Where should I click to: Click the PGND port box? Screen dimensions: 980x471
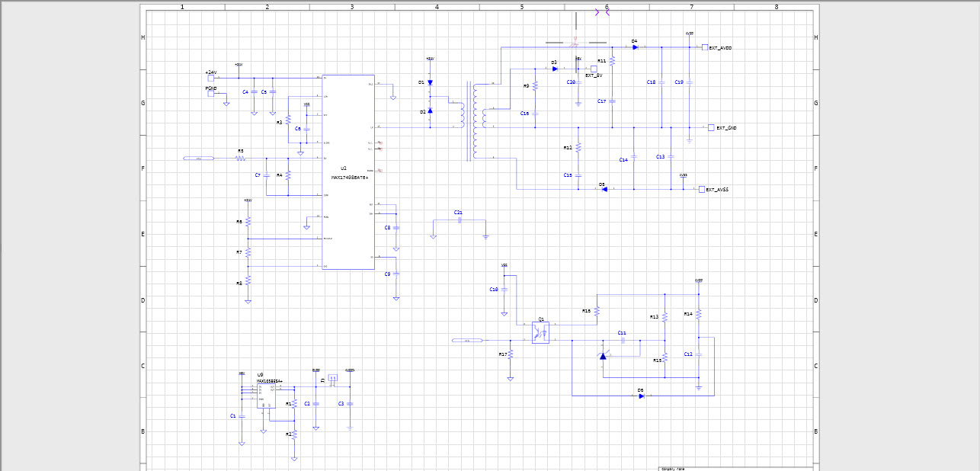[x=210, y=94]
